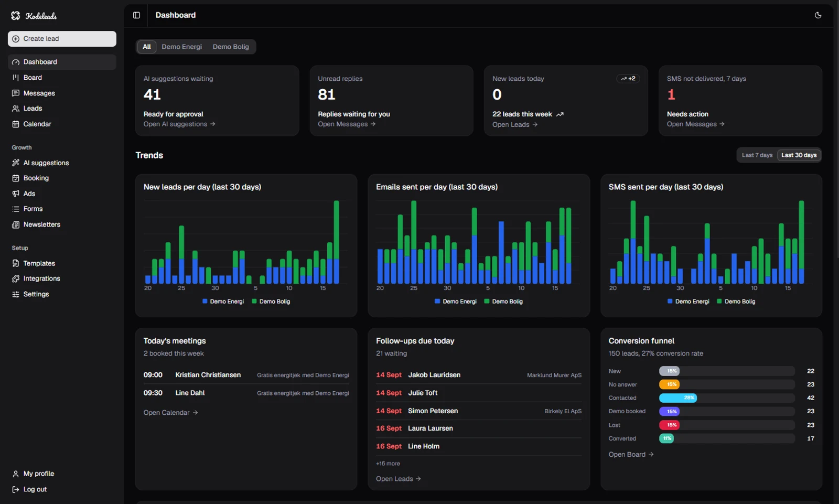This screenshot has width=839, height=504.
Task: Open Calendar link in Today's meetings
Action: coord(171,413)
